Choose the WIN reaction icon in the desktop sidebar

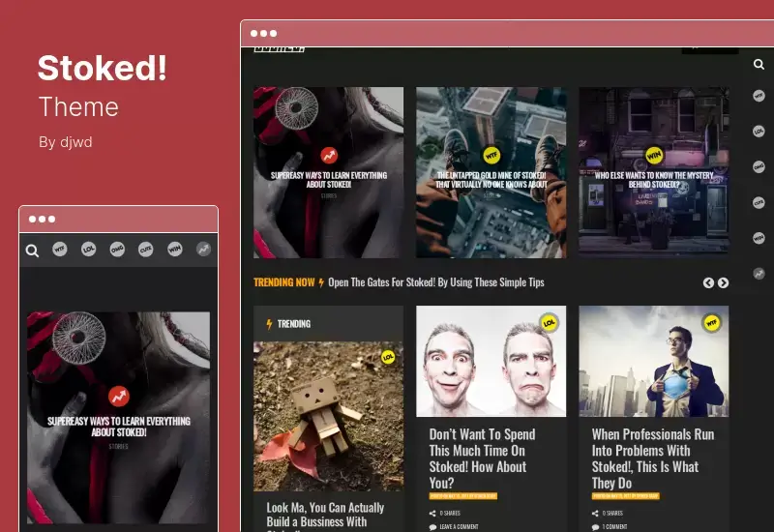759,238
